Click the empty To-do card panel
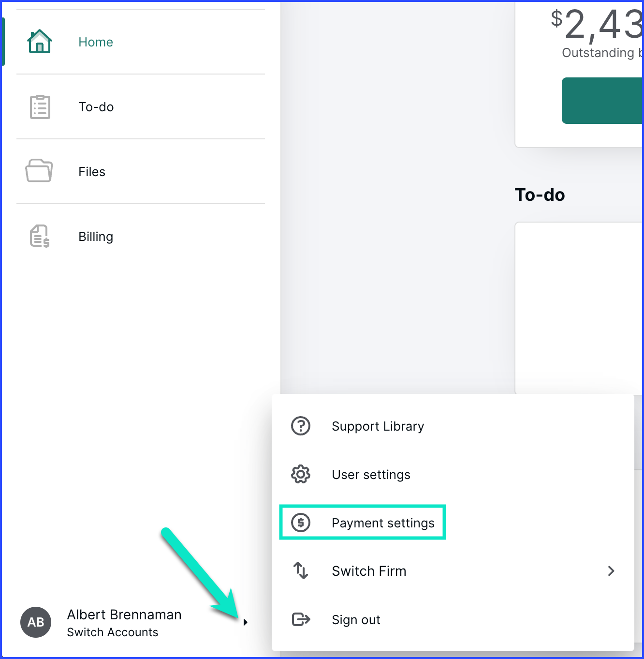This screenshot has height=659, width=644. tap(579, 308)
